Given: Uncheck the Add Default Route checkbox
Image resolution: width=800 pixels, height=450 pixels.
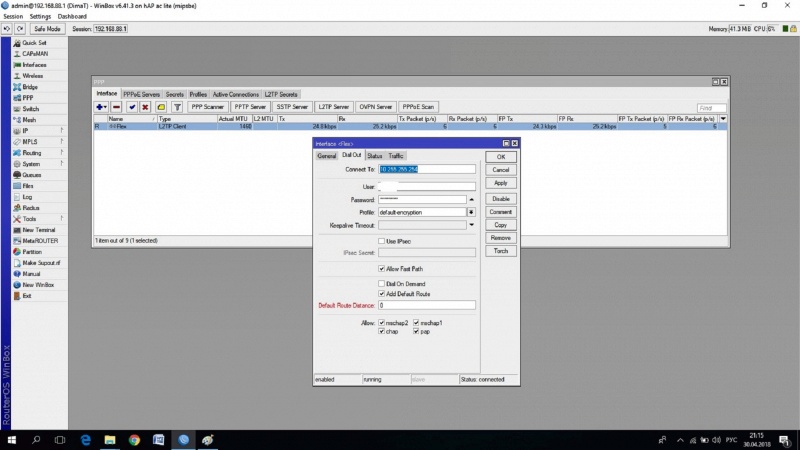Looking at the screenshot, I should [x=381, y=294].
